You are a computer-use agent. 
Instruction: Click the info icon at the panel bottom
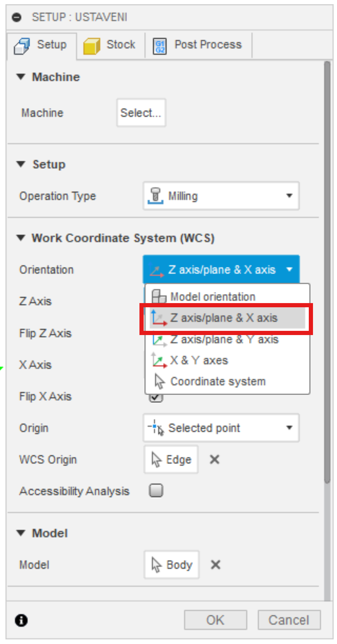21,620
